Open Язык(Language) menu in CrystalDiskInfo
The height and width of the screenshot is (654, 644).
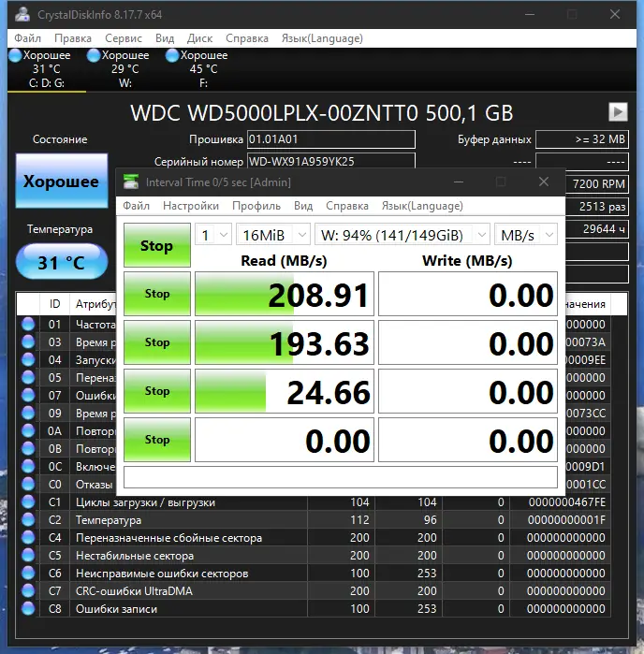322,38
